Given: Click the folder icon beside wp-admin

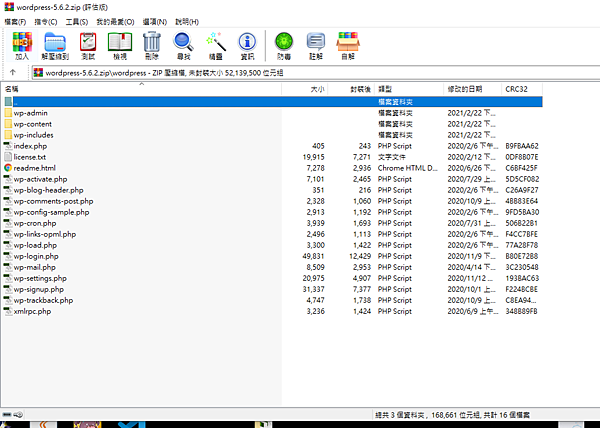Looking at the screenshot, I should pyautogui.click(x=8, y=113).
